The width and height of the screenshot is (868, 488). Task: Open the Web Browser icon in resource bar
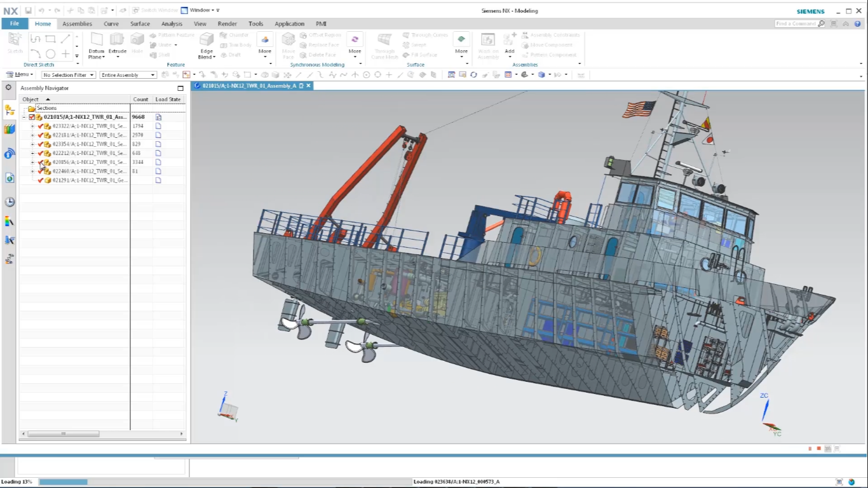point(9,178)
